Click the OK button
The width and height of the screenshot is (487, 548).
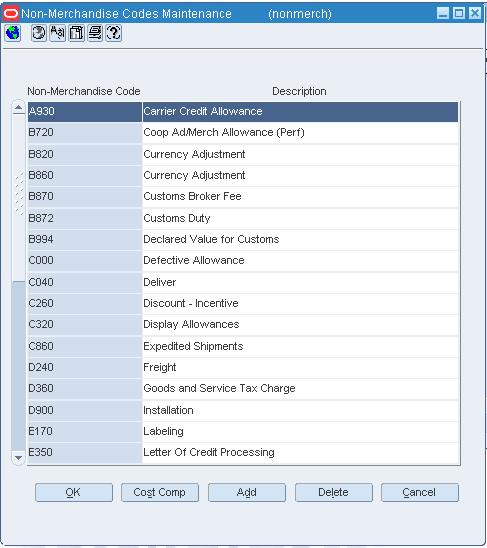(74, 492)
